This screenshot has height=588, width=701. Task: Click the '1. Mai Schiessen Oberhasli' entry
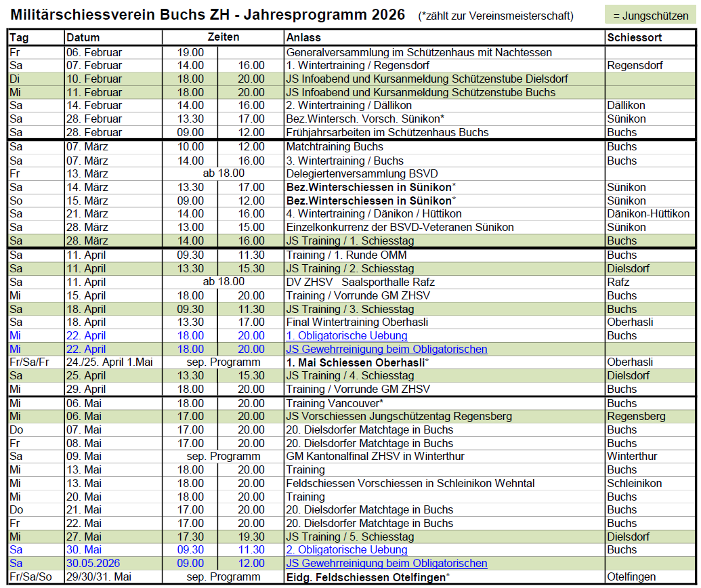(358, 362)
